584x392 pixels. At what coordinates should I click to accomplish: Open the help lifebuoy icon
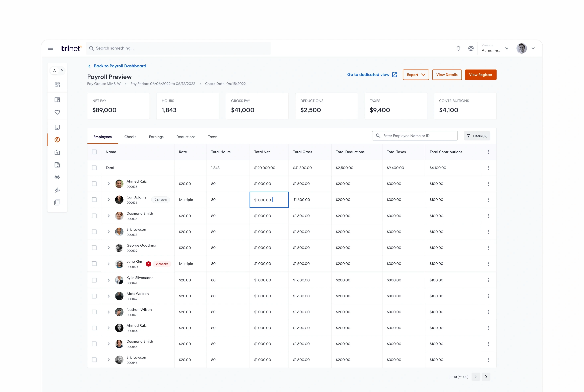coord(471,48)
